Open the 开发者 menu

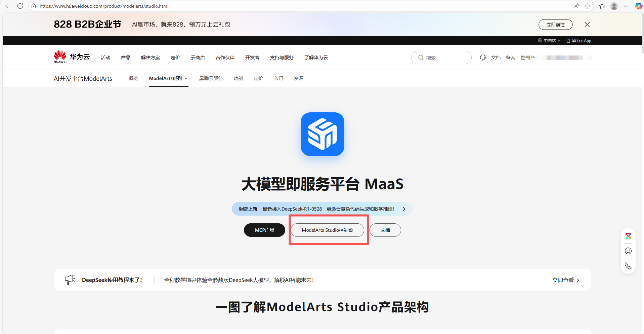pos(252,58)
